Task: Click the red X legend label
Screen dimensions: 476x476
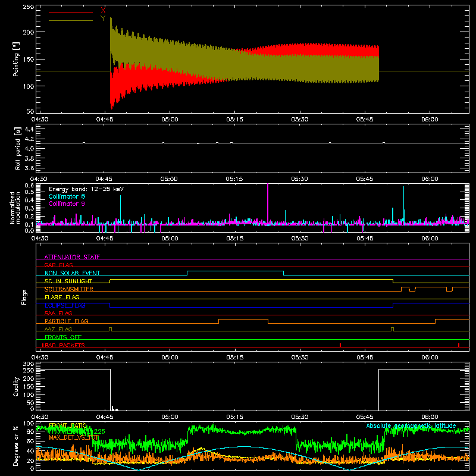Action: pos(103,11)
